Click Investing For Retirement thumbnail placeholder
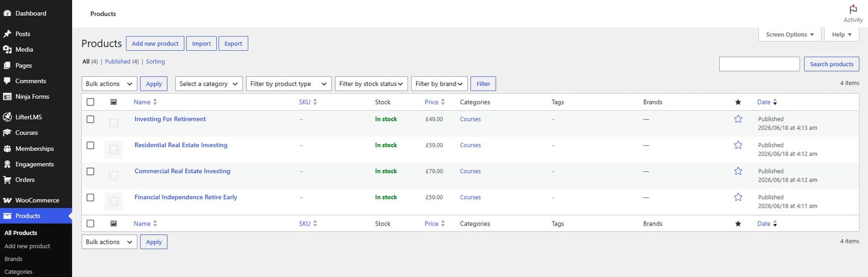 point(113,123)
